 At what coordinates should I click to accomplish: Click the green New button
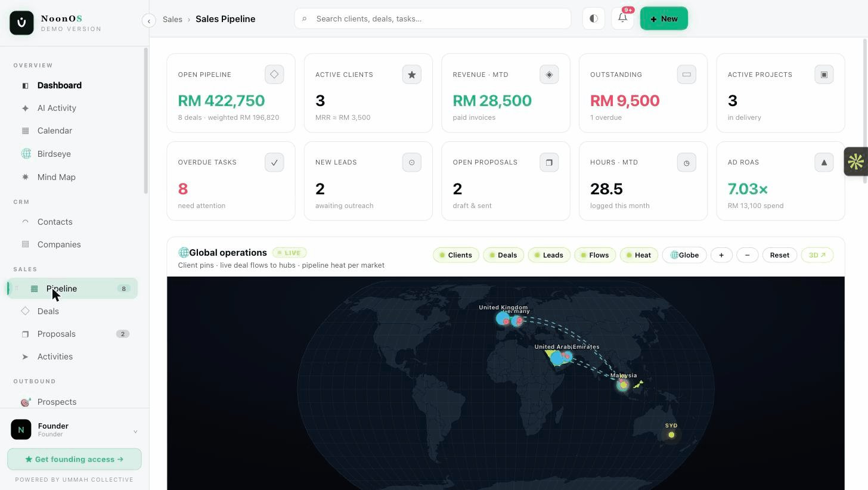click(x=664, y=18)
